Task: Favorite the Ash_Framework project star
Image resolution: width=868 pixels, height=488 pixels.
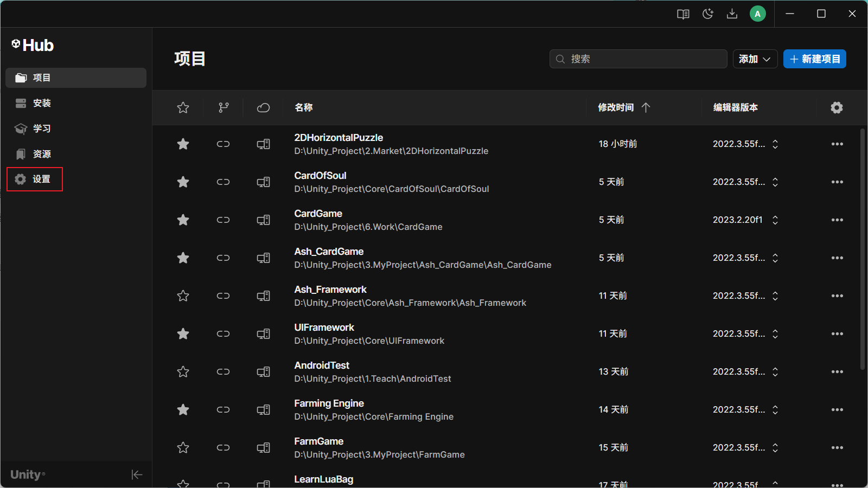Action: (183, 296)
